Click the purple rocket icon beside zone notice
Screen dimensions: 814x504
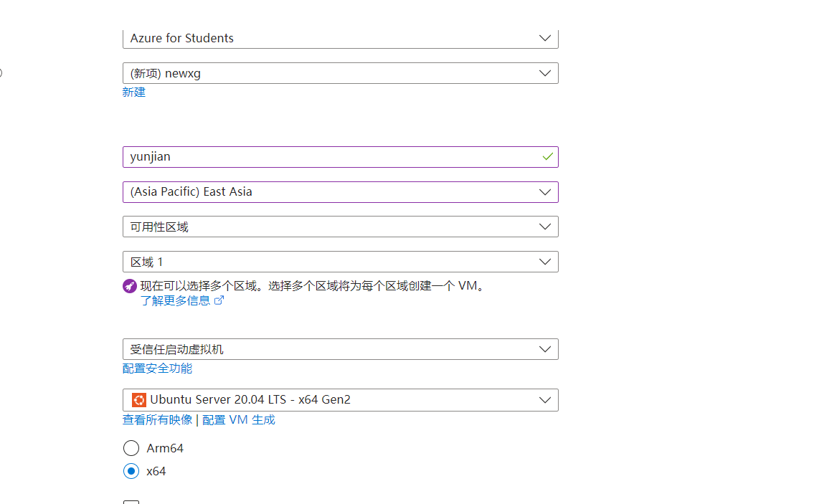(x=130, y=286)
